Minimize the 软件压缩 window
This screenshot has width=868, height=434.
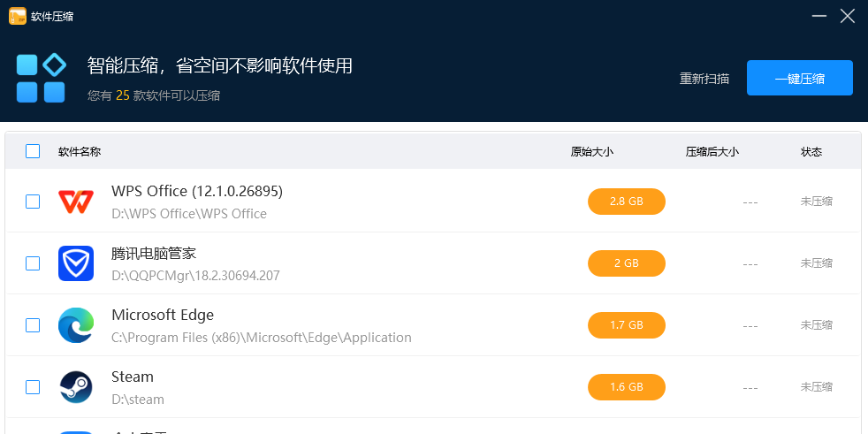[x=819, y=16]
